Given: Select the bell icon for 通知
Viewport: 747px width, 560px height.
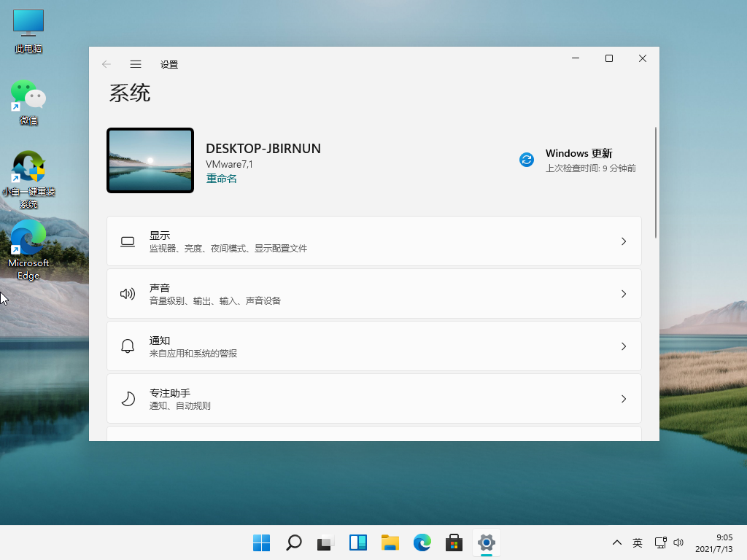Looking at the screenshot, I should coord(128,346).
